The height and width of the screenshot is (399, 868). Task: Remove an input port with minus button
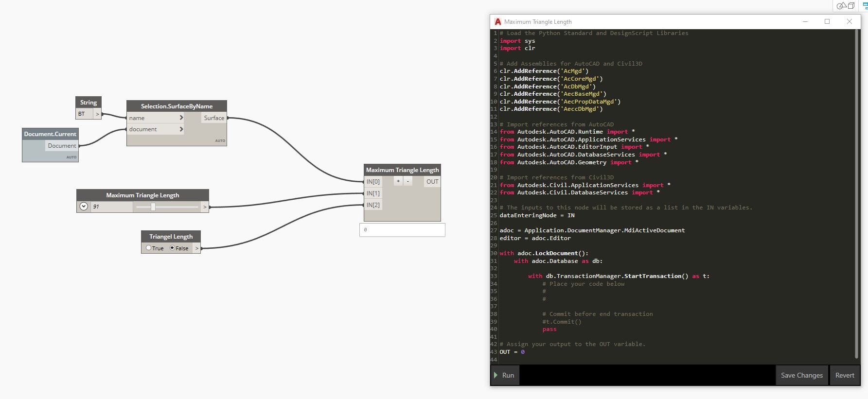point(408,181)
